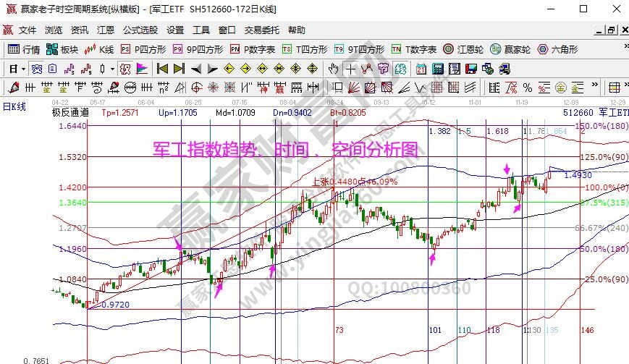This screenshot has height=364, width=629.
Task: Jump to first bar with skip-back arrow
Action: point(162,69)
